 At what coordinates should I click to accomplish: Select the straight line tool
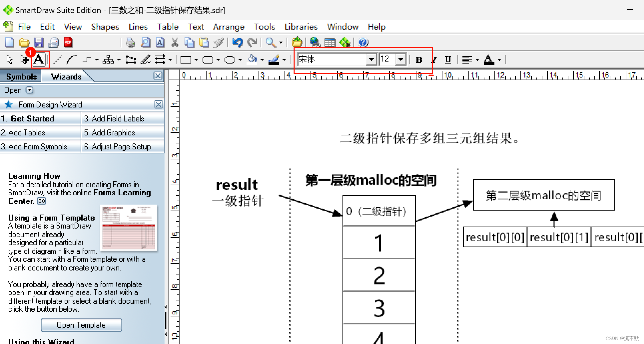tap(57, 60)
